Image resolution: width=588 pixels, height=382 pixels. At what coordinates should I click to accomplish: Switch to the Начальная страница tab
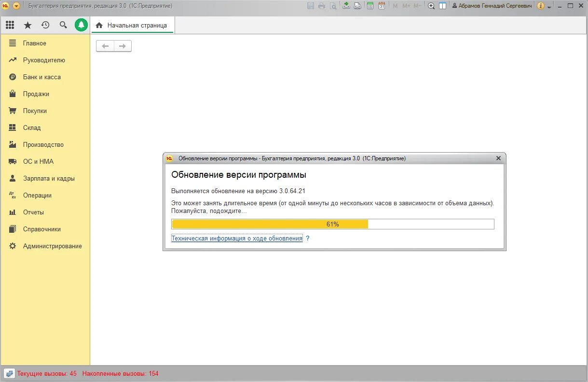[x=133, y=25]
